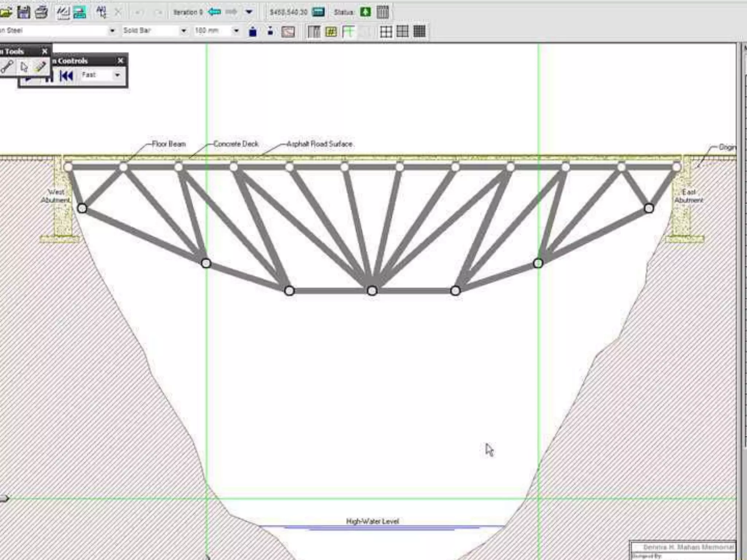Click the print icon
Viewport: 747px width, 560px height.
point(41,12)
